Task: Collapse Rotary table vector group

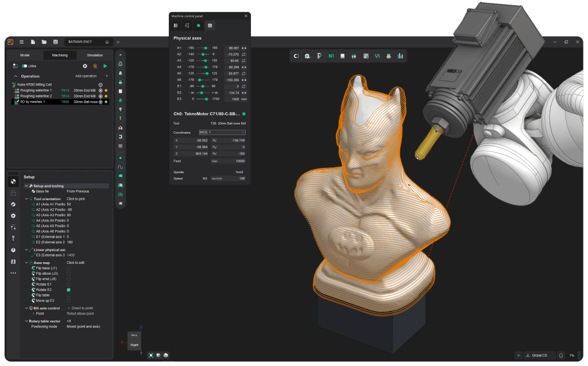Action: [26, 321]
